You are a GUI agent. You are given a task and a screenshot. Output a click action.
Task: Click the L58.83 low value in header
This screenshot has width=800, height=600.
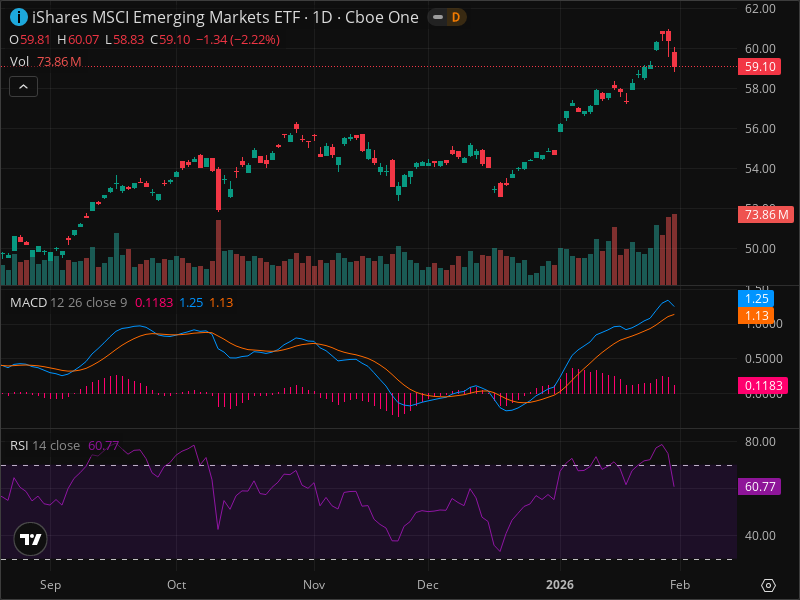click(x=124, y=40)
